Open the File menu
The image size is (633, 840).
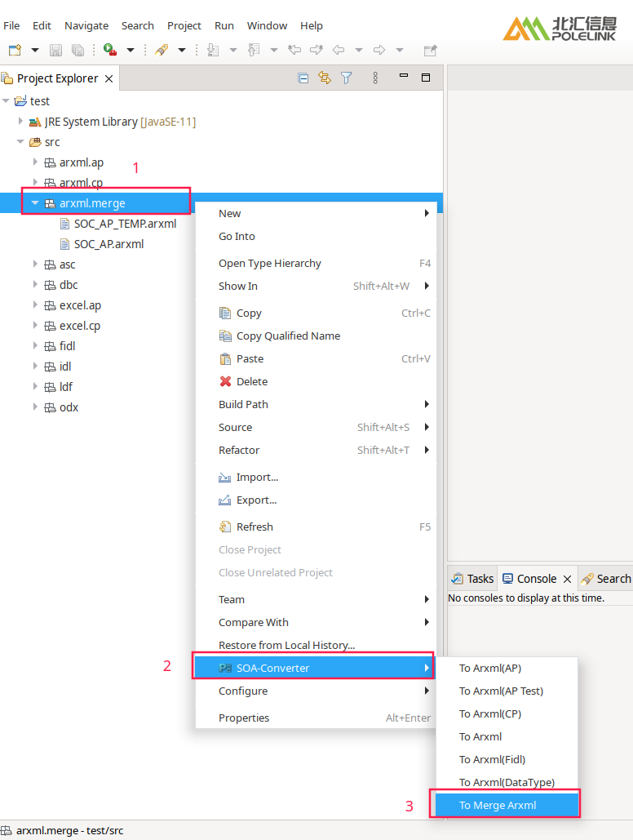click(11, 26)
